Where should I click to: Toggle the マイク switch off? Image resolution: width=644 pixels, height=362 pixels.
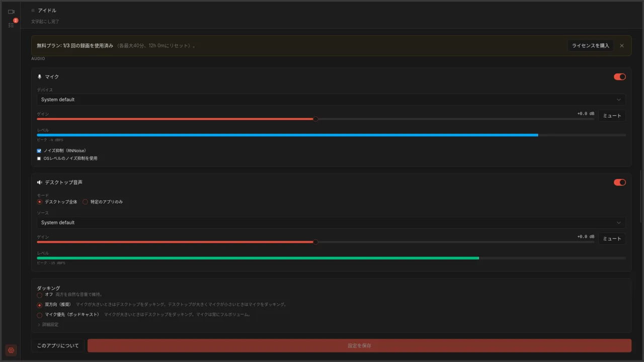[x=620, y=77]
